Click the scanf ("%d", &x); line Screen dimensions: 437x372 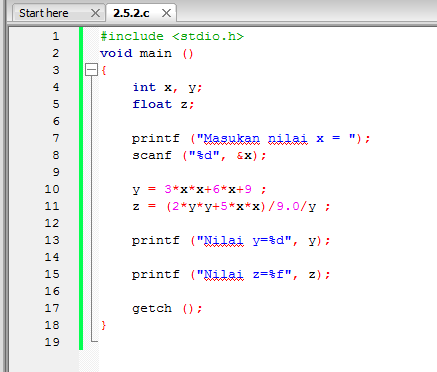point(199,155)
